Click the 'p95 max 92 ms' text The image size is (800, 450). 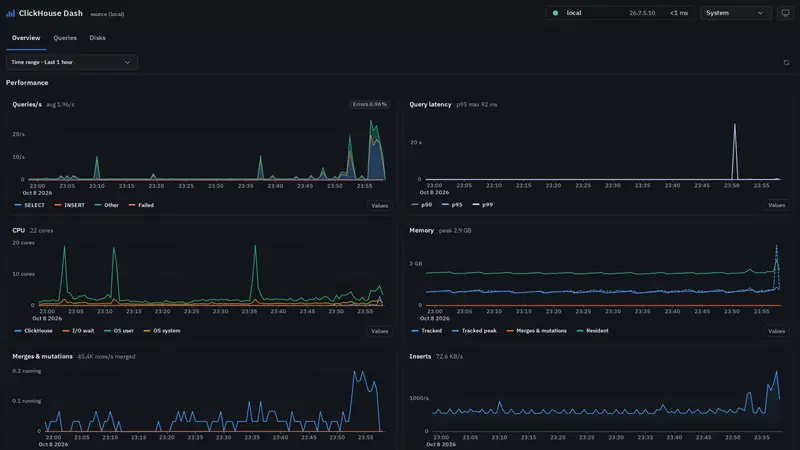(477, 105)
